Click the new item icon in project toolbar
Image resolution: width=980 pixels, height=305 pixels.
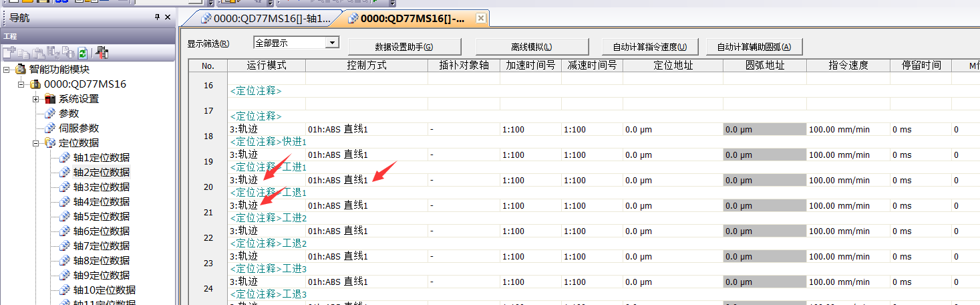click(x=9, y=52)
